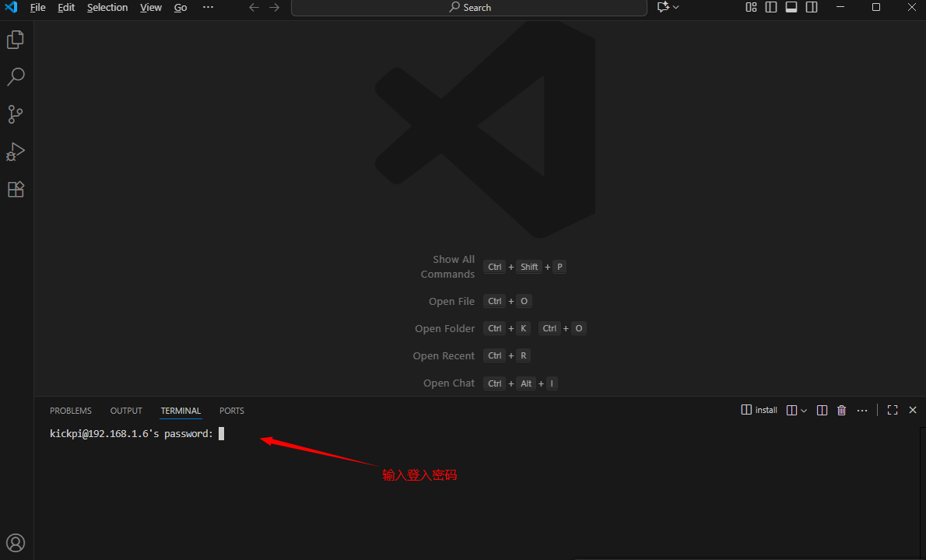Open the Run and Debug view
Viewport: 926px width, 560px height.
coord(16,152)
